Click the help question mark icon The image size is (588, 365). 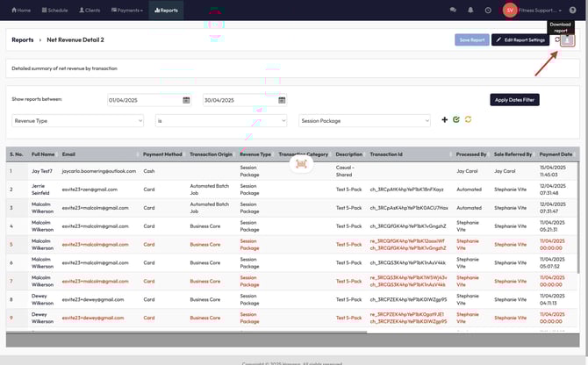click(x=572, y=10)
